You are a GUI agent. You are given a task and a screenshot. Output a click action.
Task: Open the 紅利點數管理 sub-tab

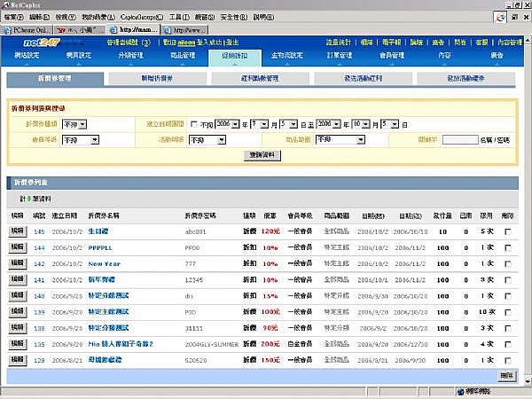pos(260,78)
